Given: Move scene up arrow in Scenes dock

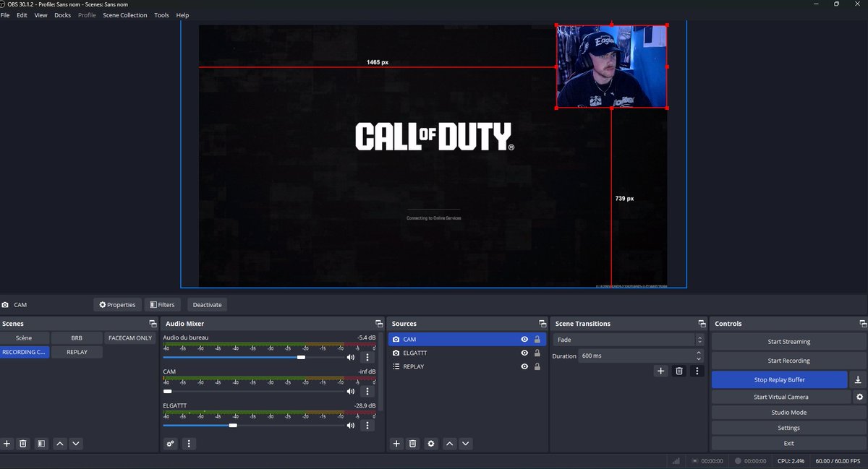Looking at the screenshot, I should coord(60,444).
